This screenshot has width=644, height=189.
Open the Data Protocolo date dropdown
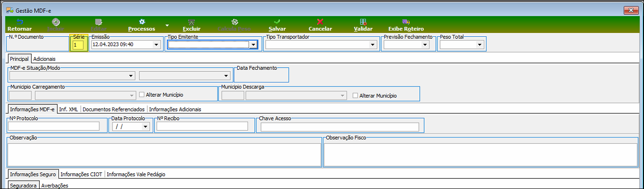[x=145, y=127]
